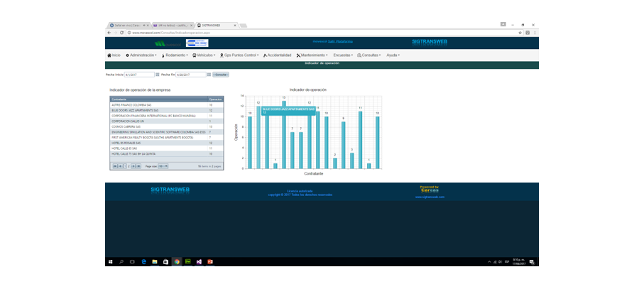
Task: Open the Windows taskbar search
Action: [x=121, y=261]
